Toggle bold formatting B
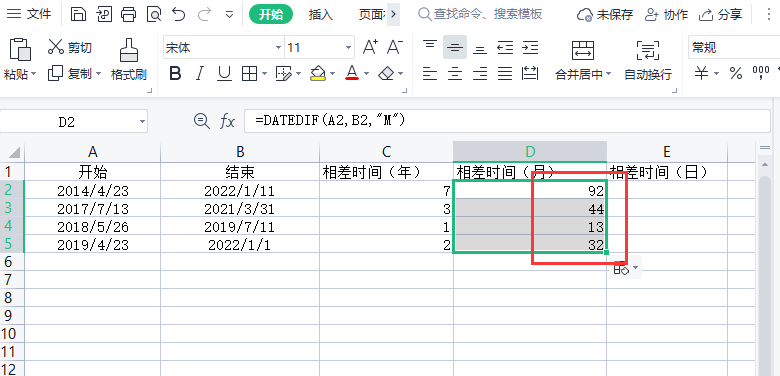This screenshot has height=376, width=780. (175, 74)
